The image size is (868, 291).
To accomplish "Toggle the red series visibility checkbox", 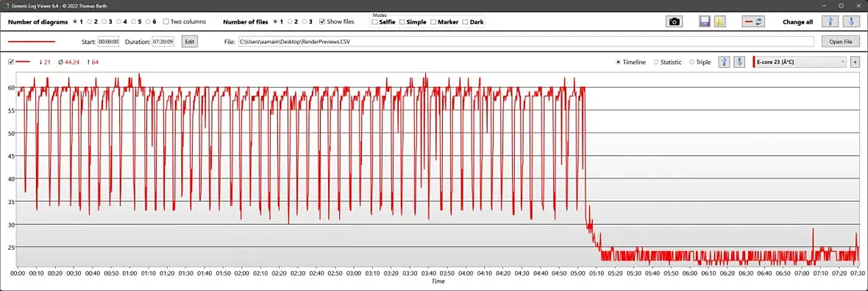I will [11, 62].
